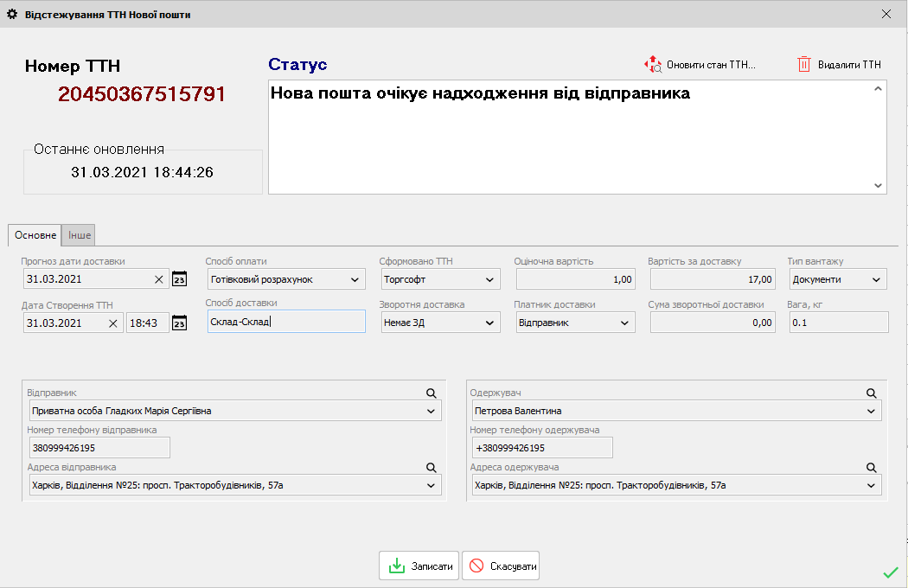Click the Оновити стан ТТН refresh icon
The width and height of the screenshot is (908, 588).
click(655, 63)
